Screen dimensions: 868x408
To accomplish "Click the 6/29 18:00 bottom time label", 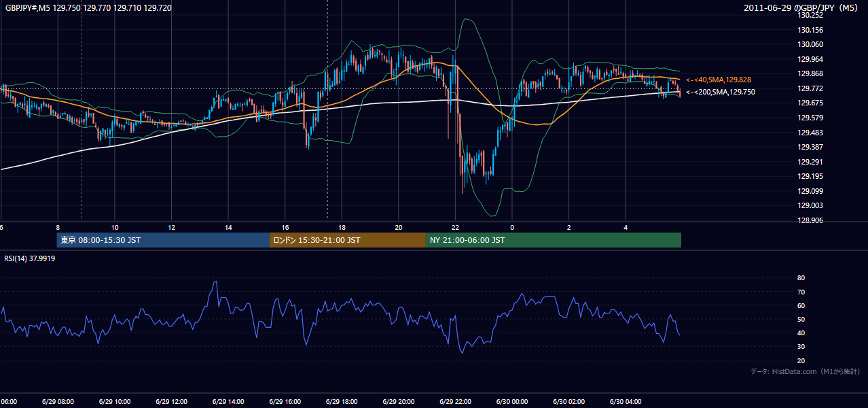I will (x=341, y=402).
